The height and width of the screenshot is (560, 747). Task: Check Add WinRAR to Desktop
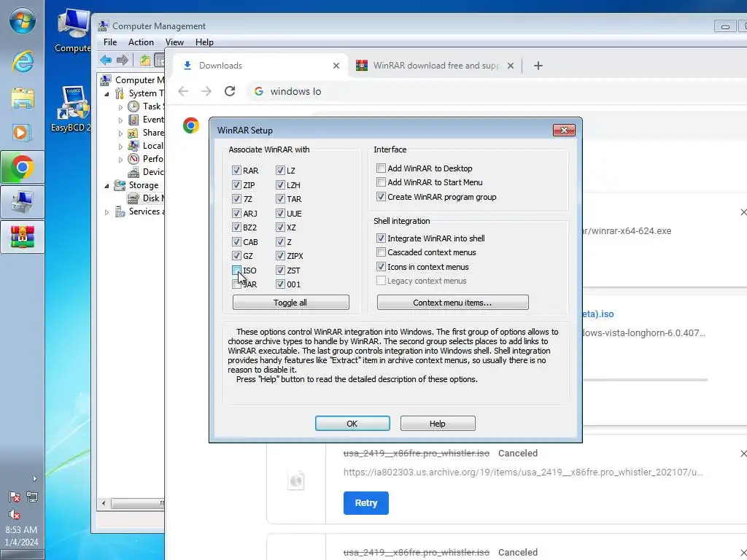coord(381,168)
